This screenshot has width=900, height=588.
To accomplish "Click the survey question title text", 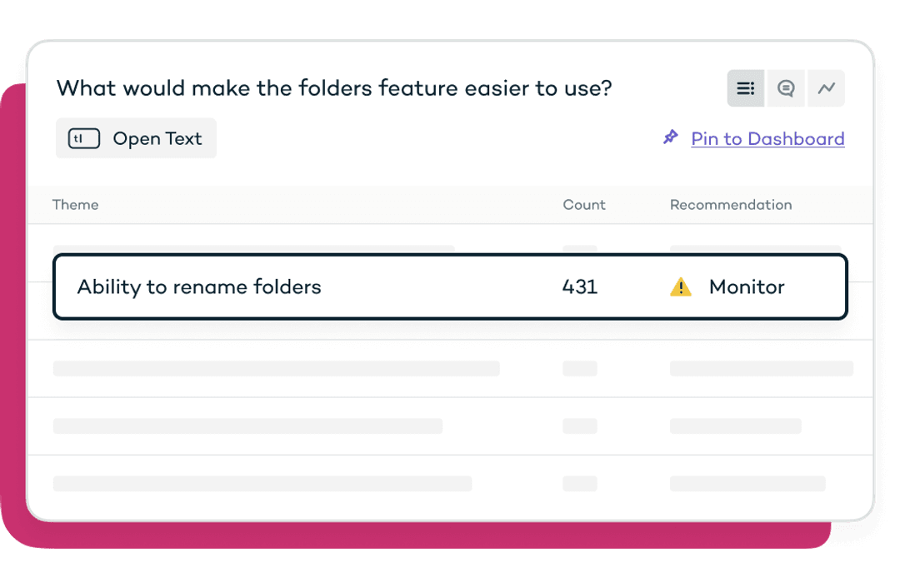I will (x=334, y=88).
